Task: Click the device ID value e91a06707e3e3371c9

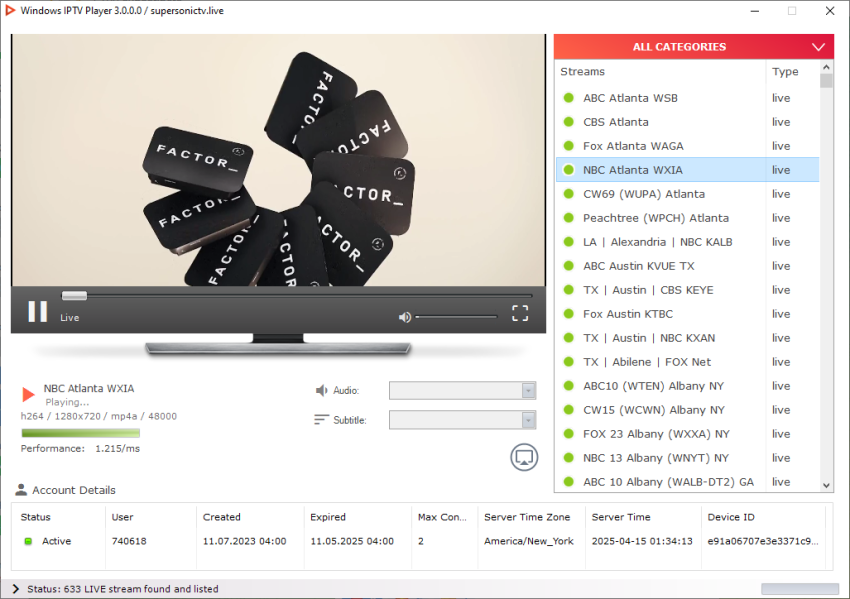Action: click(x=763, y=541)
